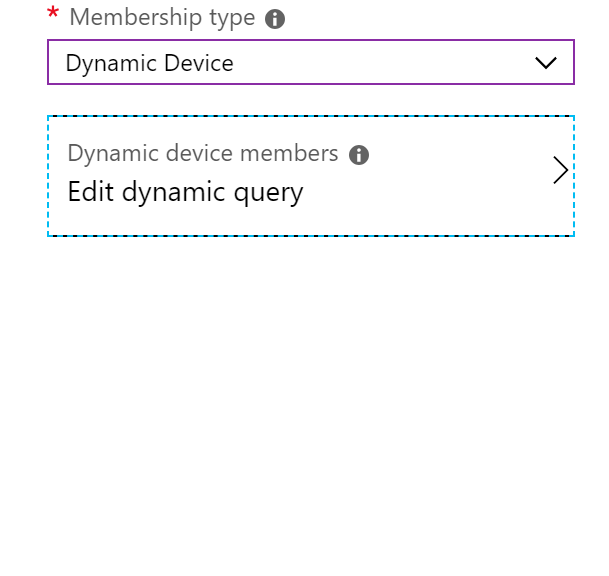Focus the purple-outlined Membership type combo box
This screenshot has width=609, height=576.
[x=311, y=62]
